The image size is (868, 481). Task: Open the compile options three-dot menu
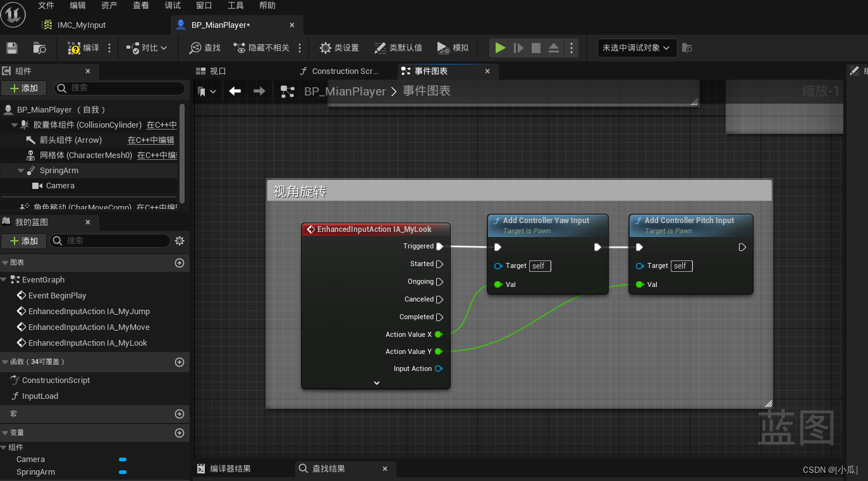tap(109, 48)
